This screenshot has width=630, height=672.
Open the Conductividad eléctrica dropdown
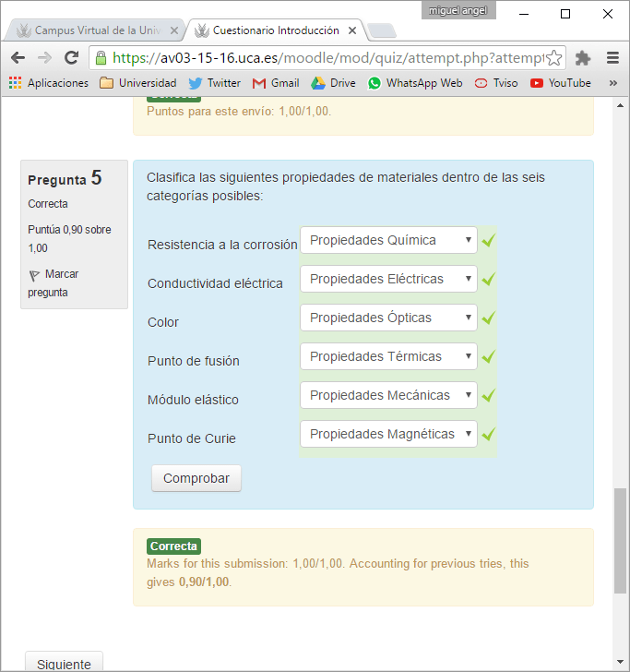[388, 279]
